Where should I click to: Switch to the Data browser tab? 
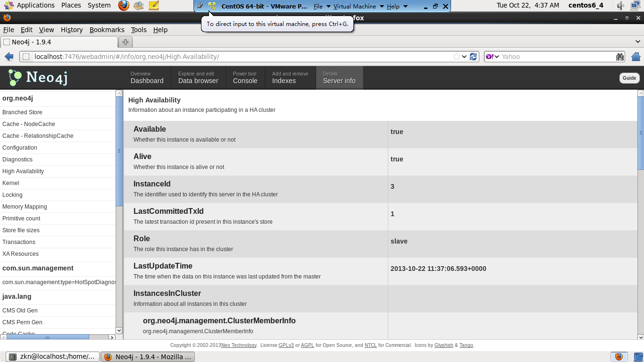198,77
